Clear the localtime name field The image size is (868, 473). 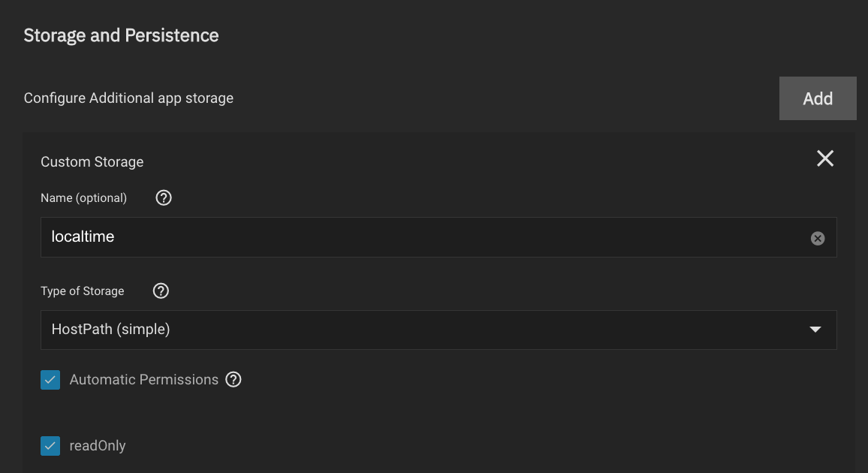point(817,238)
